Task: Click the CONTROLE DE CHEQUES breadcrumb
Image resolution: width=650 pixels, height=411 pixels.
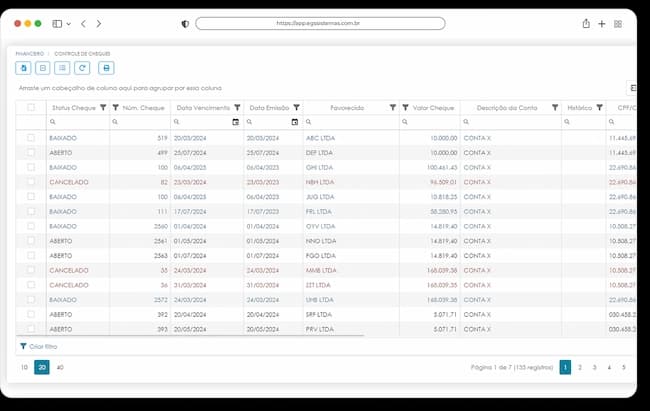Action: coord(82,54)
